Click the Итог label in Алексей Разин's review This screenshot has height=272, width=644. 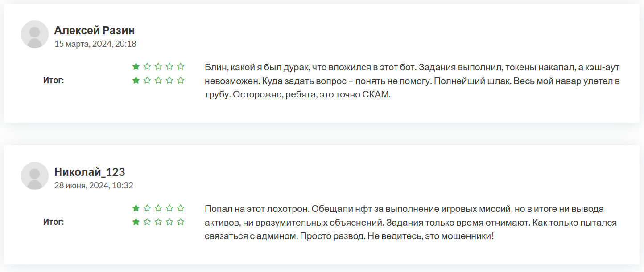54,81
